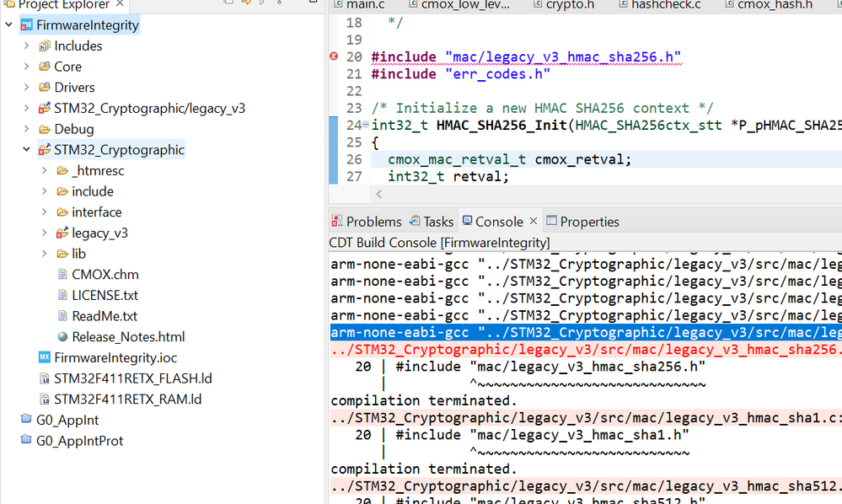The width and height of the screenshot is (842, 504).
Task: Switch to the hashcheck.c editor tab
Action: pos(660,5)
